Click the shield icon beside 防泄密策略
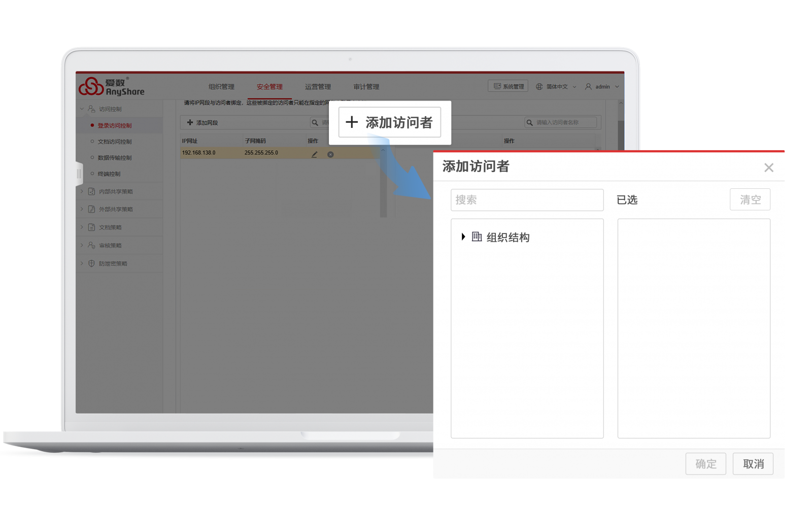 91,263
